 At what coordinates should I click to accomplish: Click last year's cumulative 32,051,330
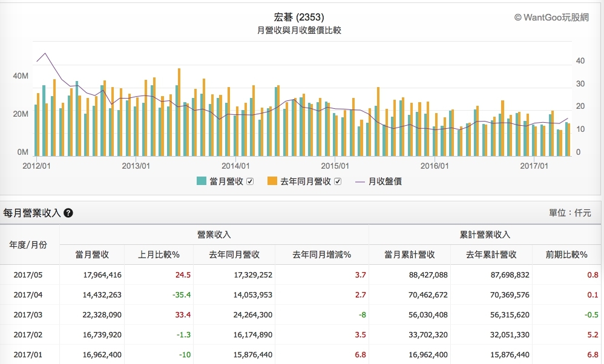[x=510, y=335]
